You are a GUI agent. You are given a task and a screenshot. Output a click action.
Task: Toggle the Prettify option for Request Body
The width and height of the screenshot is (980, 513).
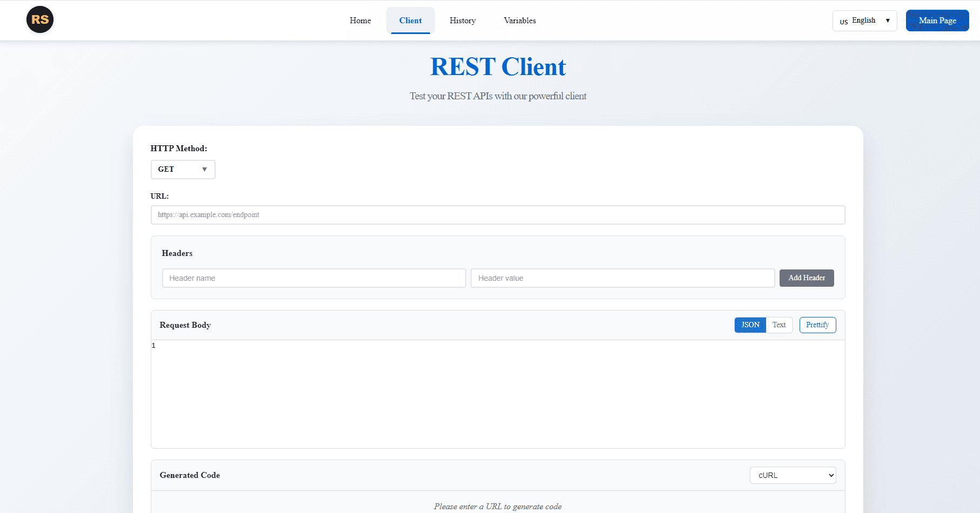(x=817, y=325)
